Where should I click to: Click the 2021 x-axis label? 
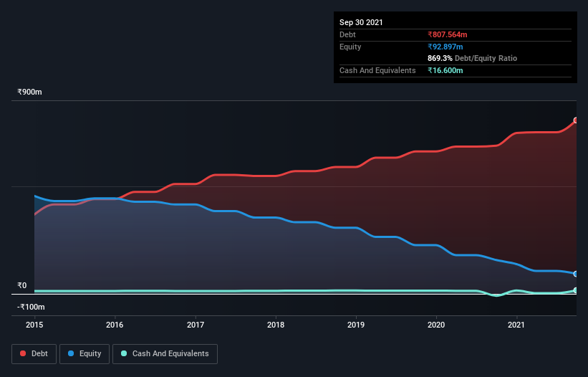click(516, 325)
